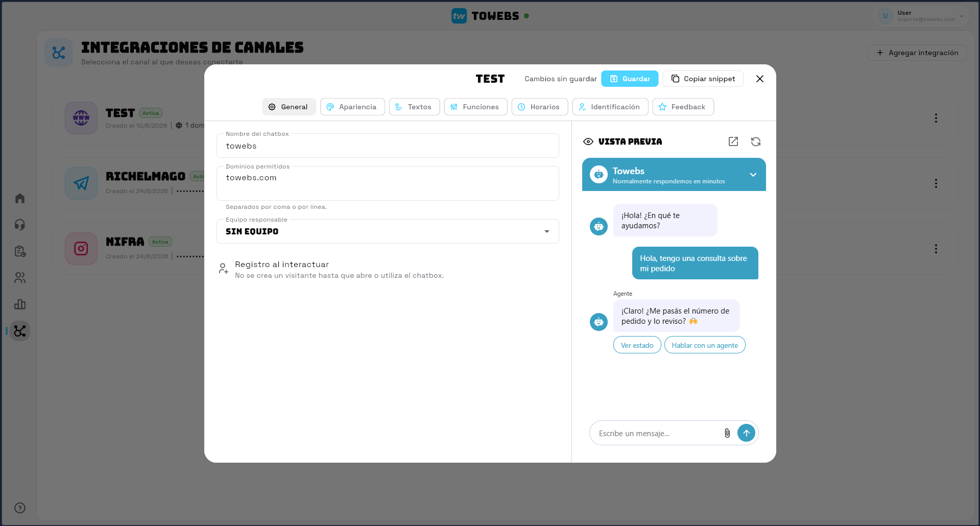Click the paperclip attachment icon
980x526 pixels.
click(727, 433)
